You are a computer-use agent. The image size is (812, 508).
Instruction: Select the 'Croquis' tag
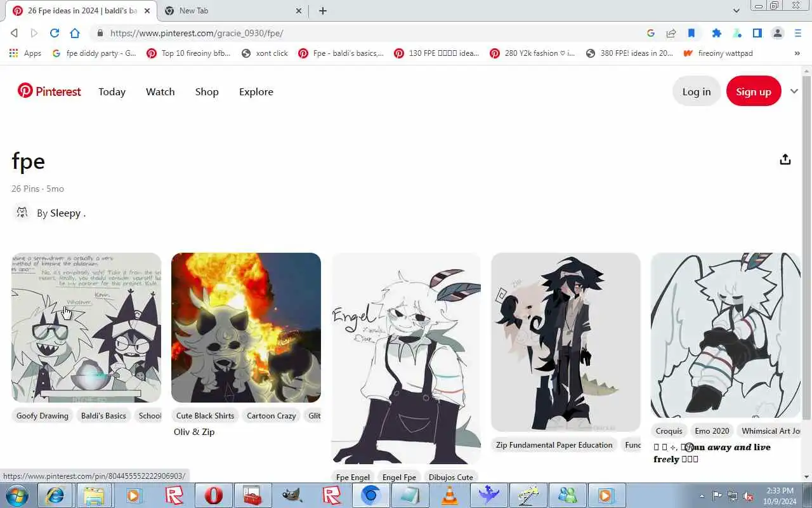click(x=669, y=431)
